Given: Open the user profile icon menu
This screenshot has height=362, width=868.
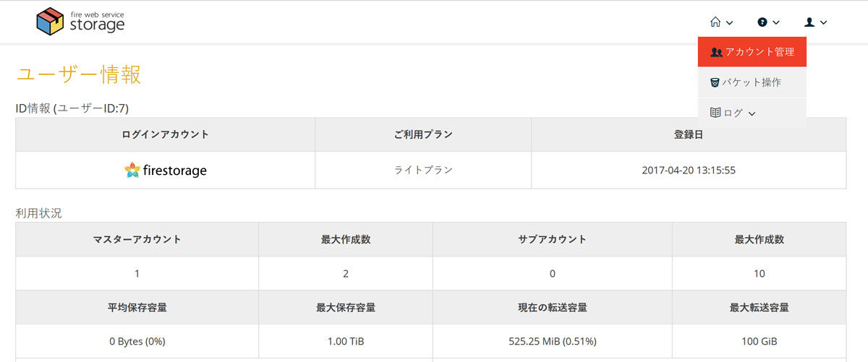Looking at the screenshot, I should pyautogui.click(x=815, y=22).
